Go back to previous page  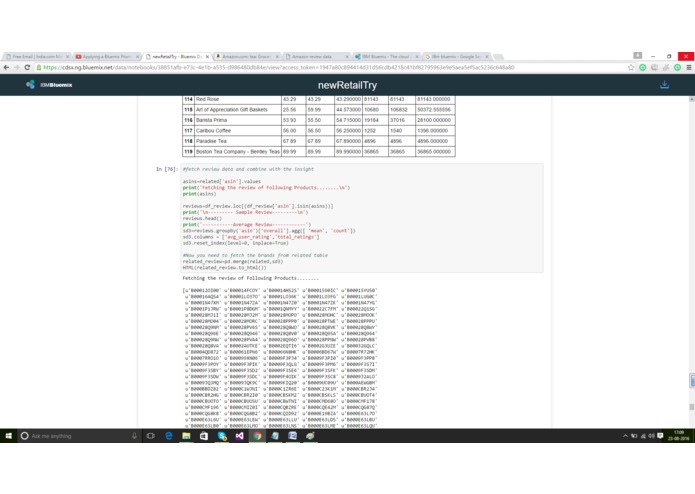pos(6,67)
